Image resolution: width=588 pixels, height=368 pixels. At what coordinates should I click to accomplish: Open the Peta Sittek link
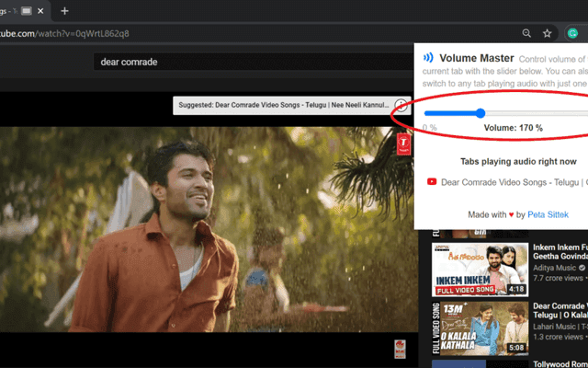(548, 214)
